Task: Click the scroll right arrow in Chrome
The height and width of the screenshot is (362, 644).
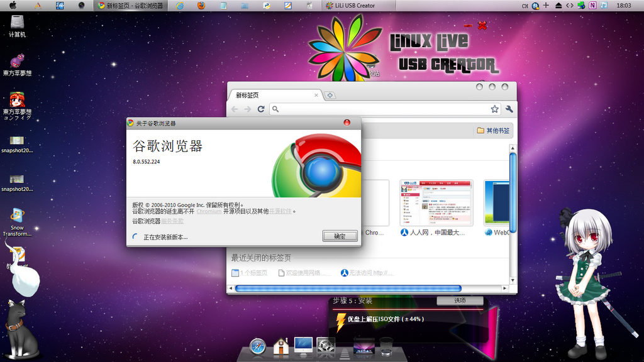Action: [x=505, y=288]
